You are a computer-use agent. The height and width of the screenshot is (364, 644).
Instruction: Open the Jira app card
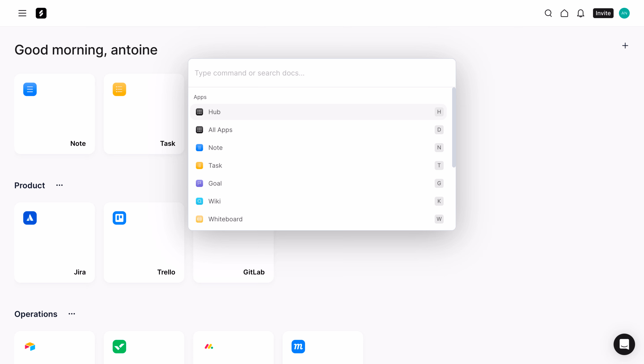coord(55,243)
